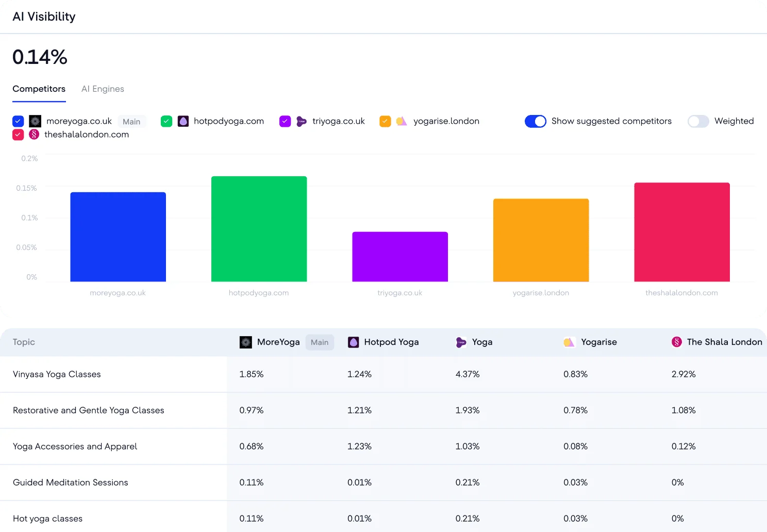Select Yoga Accessories and Apparel topic
The width and height of the screenshot is (767, 532).
click(x=75, y=446)
